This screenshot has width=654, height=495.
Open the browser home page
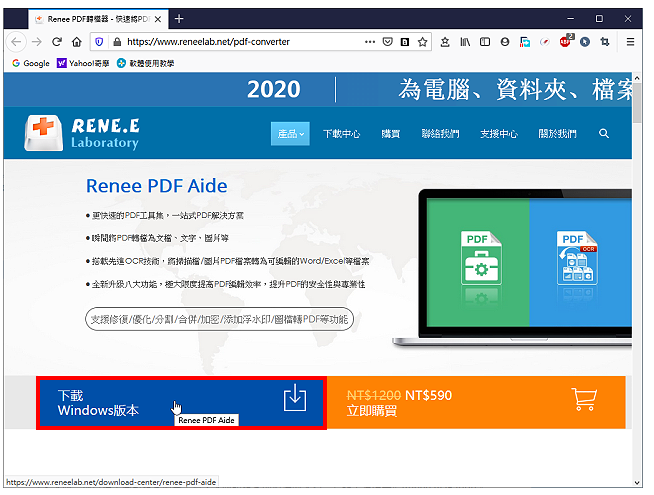77,42
